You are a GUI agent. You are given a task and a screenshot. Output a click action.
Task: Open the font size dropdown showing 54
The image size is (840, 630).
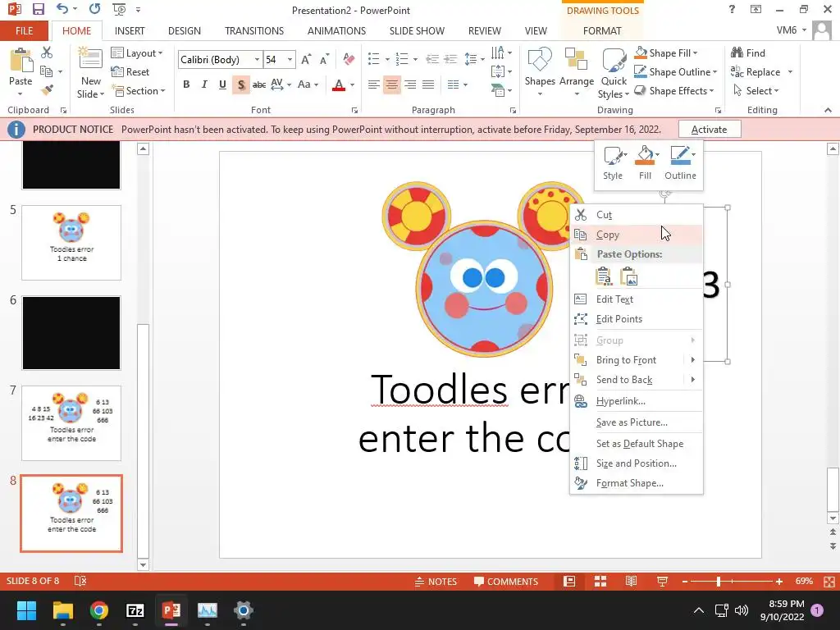(x=290, y=59)
